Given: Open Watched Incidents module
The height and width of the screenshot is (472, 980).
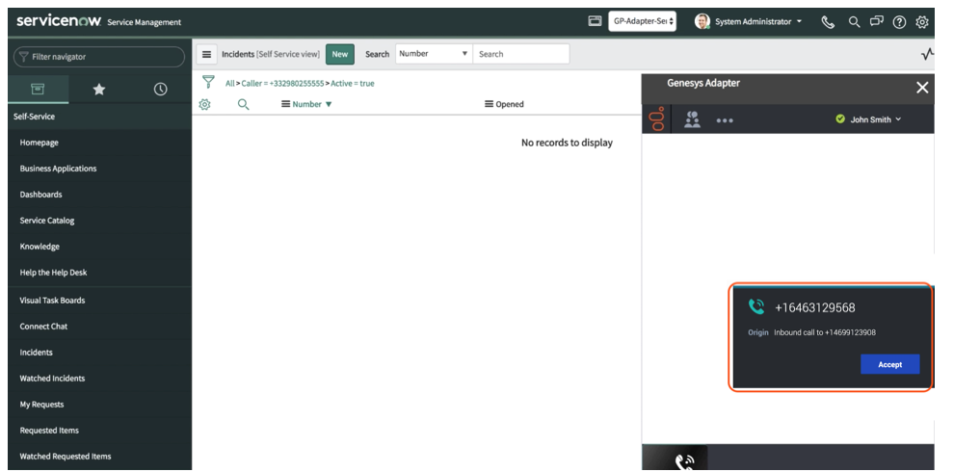Looking at the screenshot, I should coord(52,379).
